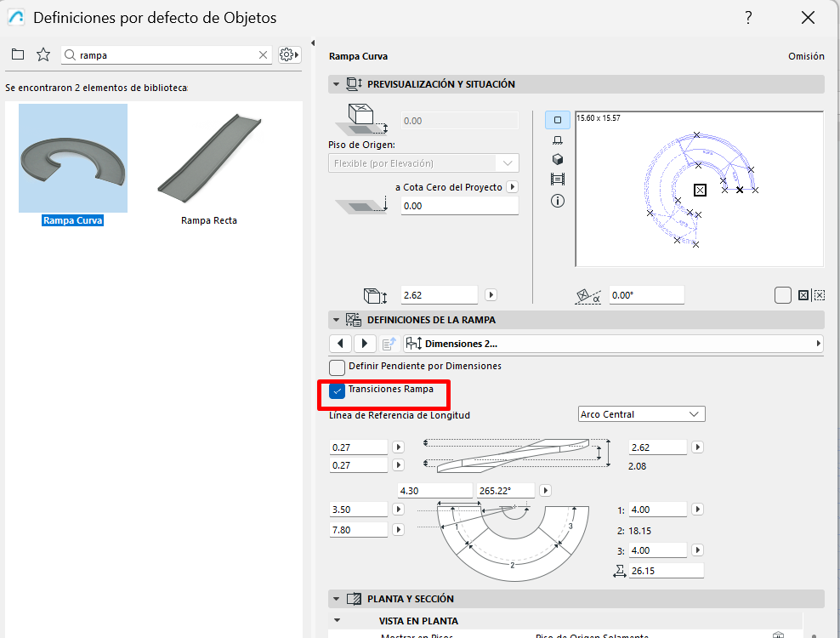Open the Dimensiones 2 page selector

click(613, 344)
